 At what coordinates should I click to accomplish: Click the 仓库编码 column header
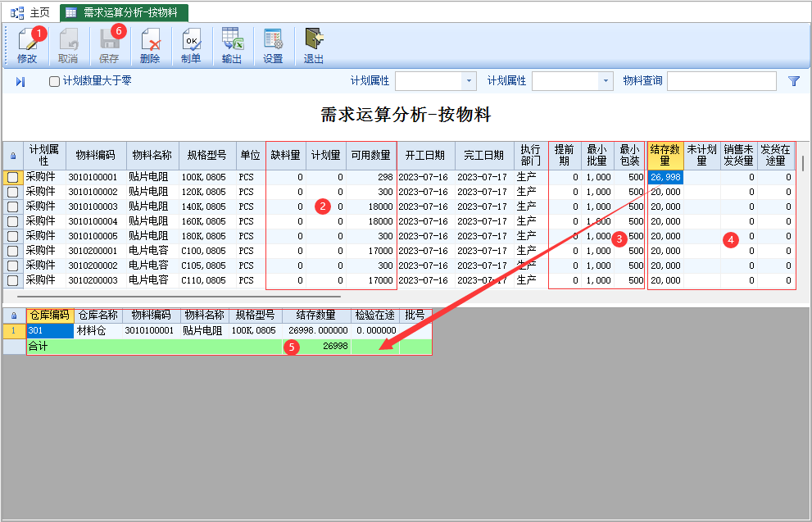pos(50,315)
